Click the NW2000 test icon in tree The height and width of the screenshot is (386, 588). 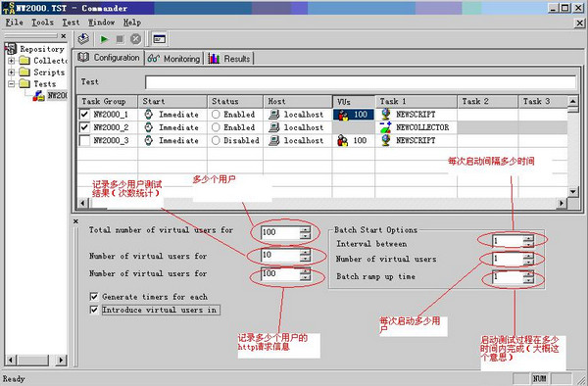(x=38, y=96)
